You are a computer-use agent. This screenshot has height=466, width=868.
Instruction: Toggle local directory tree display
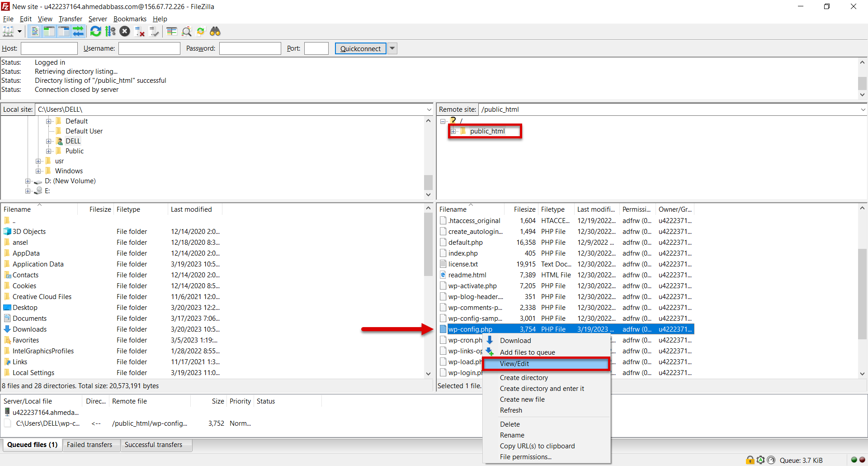(x=49, y=31)
